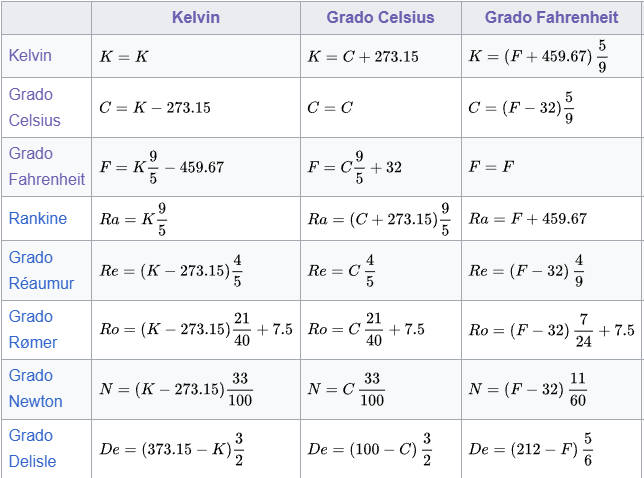Open the Grado Celsius row label link
Screen dimensions: 644x478
pyautogui.click(x=34, y=107)
